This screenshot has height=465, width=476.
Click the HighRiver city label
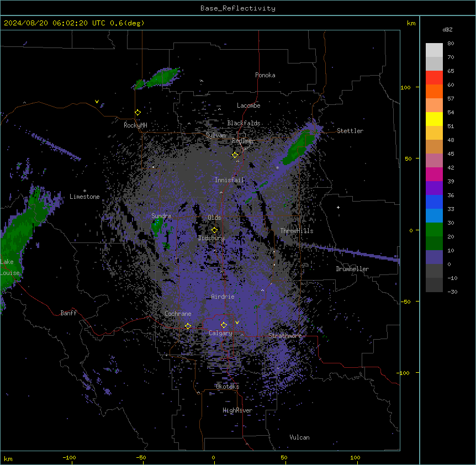pos(237,410)
